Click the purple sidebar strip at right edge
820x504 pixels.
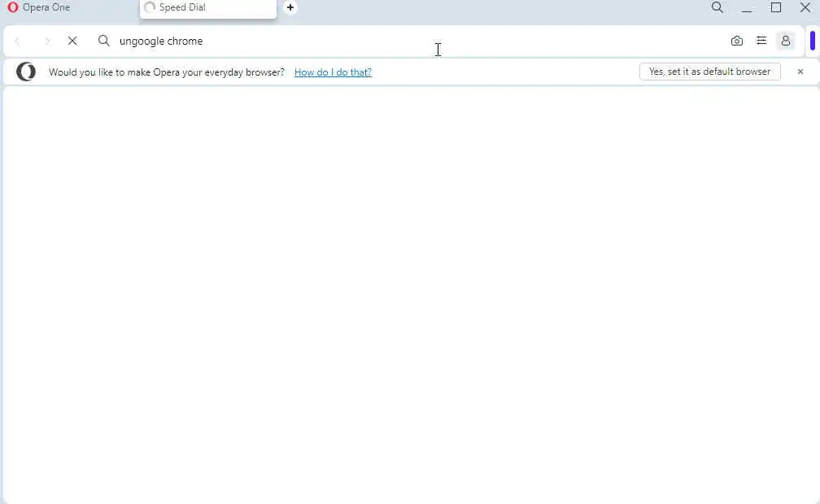tap(813, 41)
